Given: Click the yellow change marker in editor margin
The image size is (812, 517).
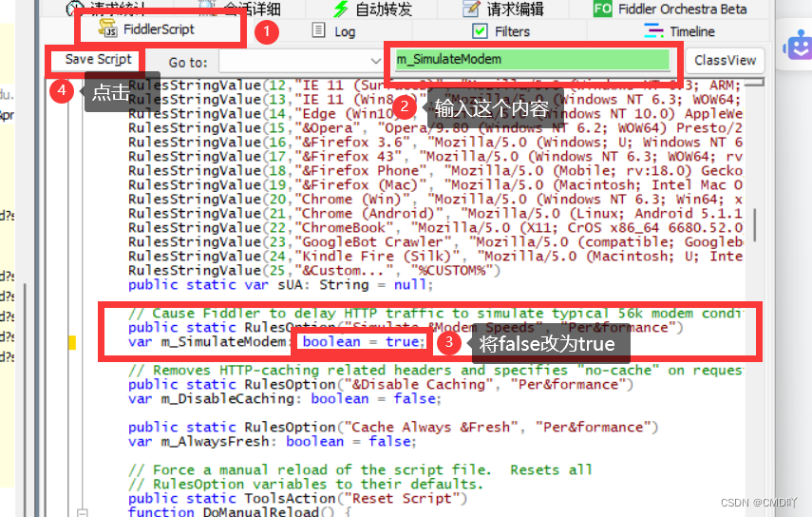Looking at the screenshot, I should point(72,342).
